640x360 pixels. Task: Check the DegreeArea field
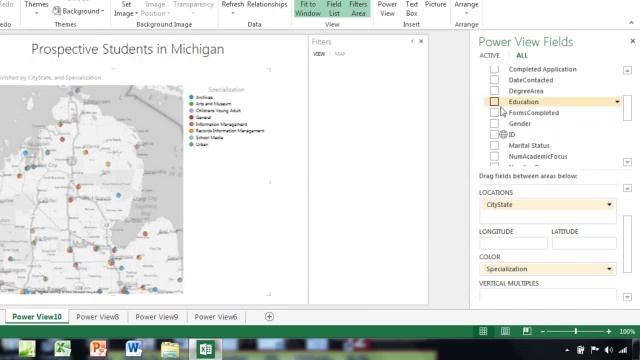(494, 91)
